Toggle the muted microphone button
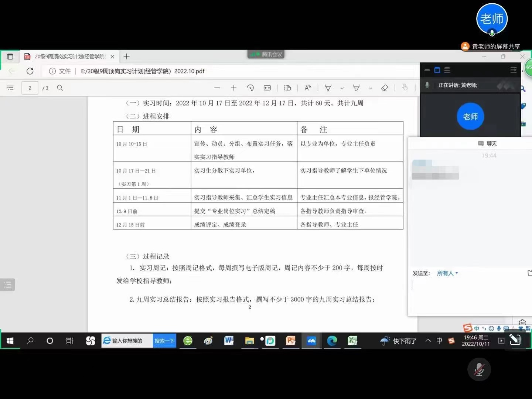532x399 pixels. [x=479, y=369]
